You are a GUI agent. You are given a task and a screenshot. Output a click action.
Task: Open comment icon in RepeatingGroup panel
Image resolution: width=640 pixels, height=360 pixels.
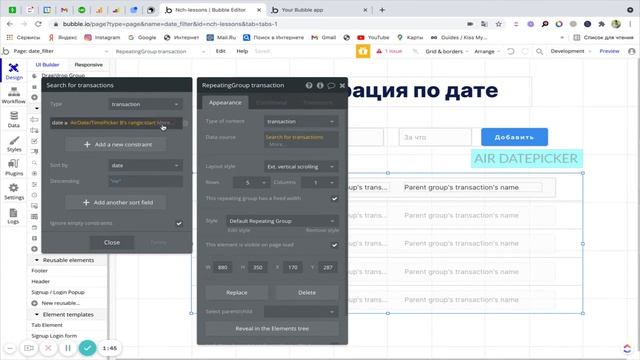click(x=331, y=85)
